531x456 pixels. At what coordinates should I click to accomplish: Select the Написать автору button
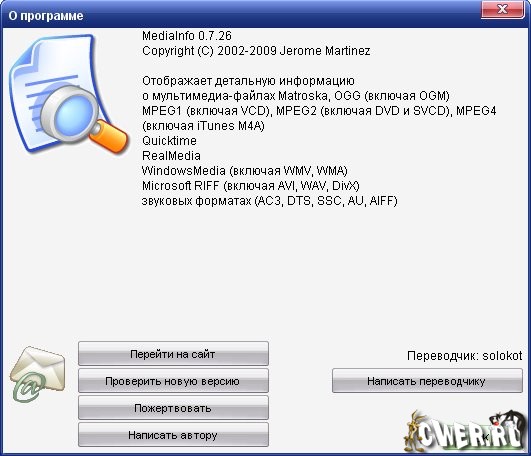click(x=173, y=435)
